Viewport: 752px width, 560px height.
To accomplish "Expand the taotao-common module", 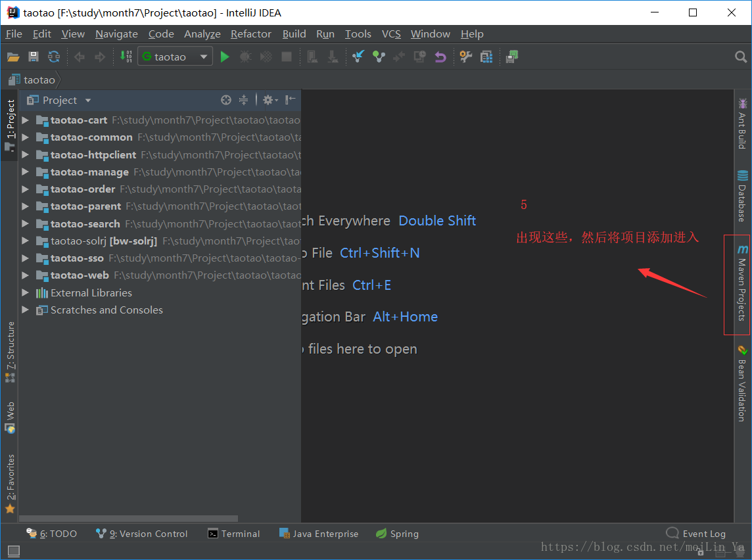I will (26, 137).
